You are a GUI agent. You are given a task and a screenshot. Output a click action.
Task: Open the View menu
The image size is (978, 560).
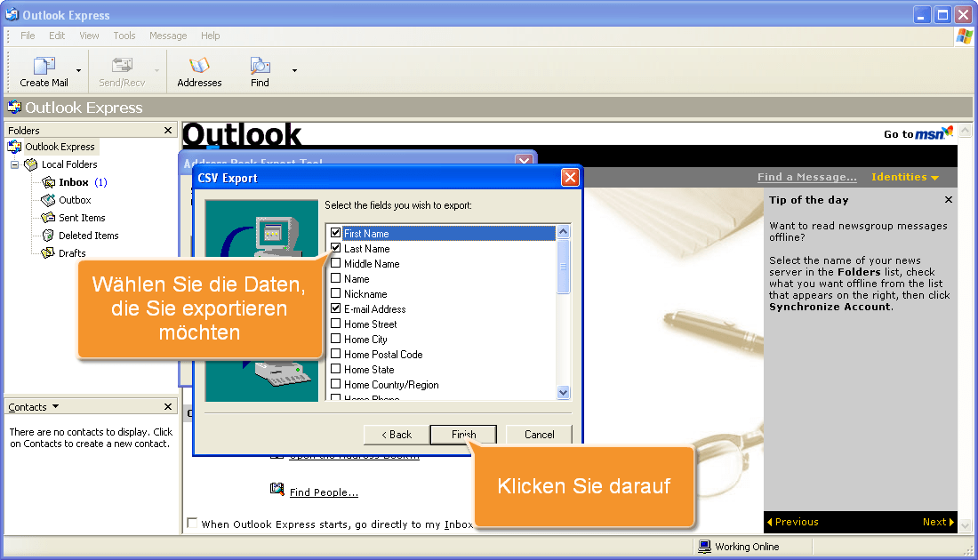[89, 36]
